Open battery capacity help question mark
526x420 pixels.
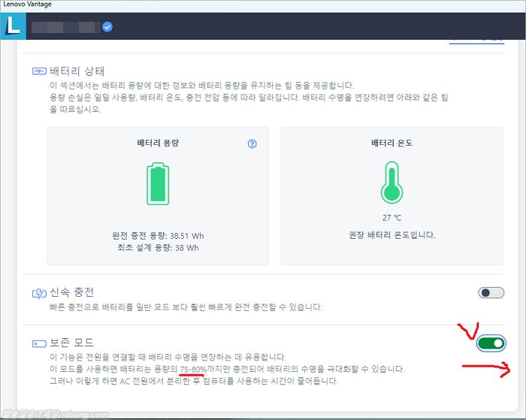(x=252, y=144)
